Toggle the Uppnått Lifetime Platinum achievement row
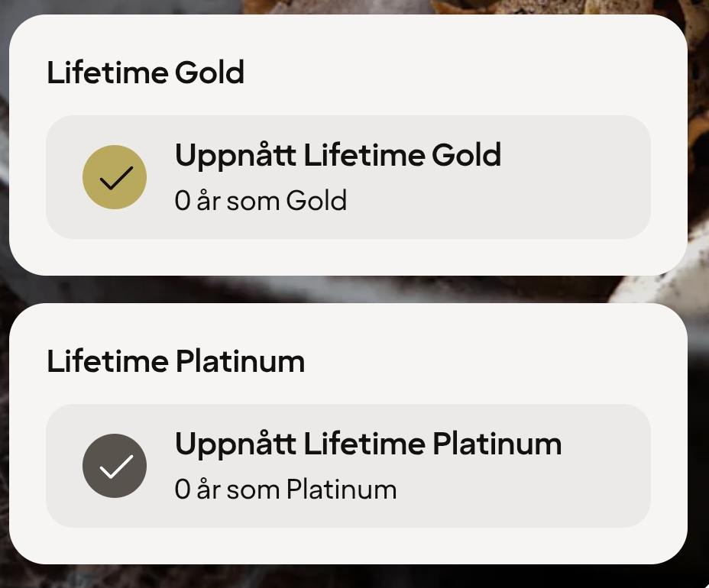 pos(348,466)
